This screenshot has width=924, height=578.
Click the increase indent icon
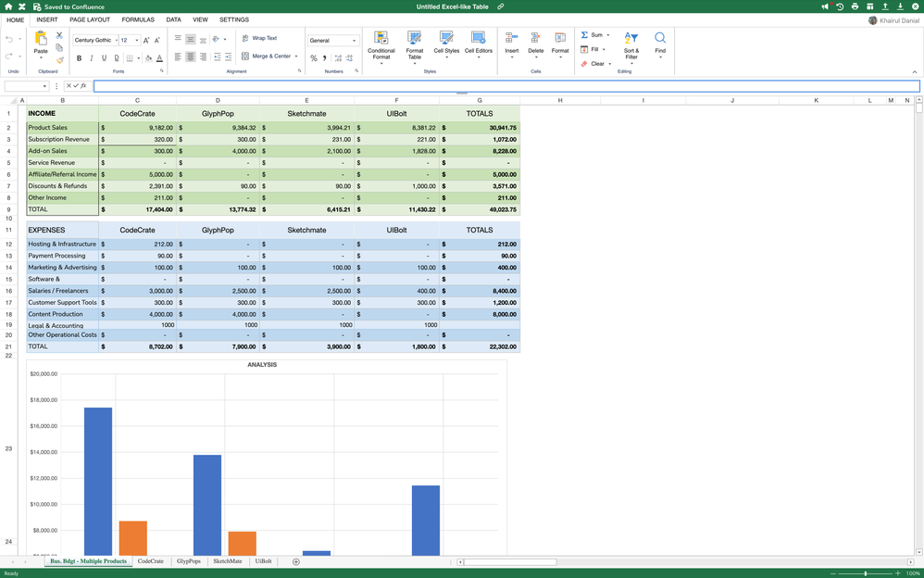(229, 57)
